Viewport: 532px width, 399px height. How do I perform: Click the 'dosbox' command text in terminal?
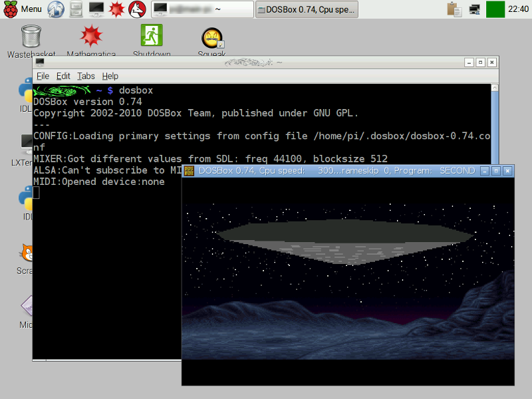tap(136, 90)
